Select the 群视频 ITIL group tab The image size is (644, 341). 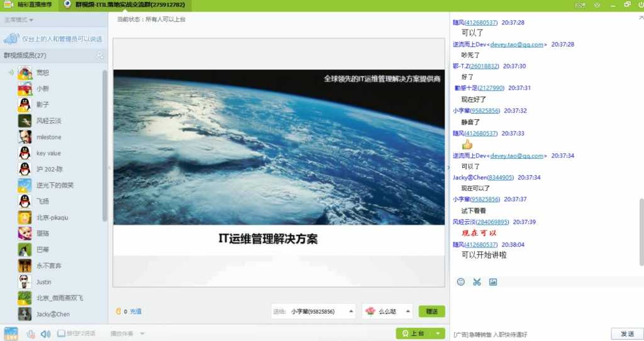[x=125, y=5]
